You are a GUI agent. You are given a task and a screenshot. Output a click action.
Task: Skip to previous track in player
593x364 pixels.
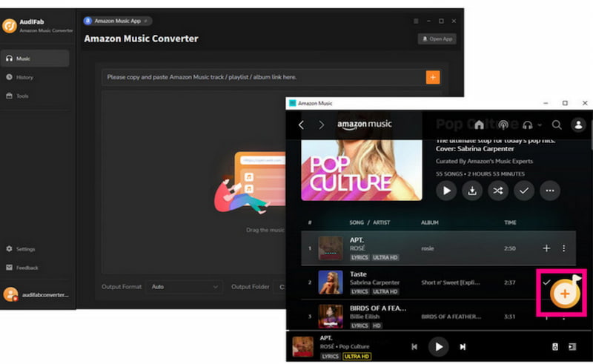(x=414, y=347)
